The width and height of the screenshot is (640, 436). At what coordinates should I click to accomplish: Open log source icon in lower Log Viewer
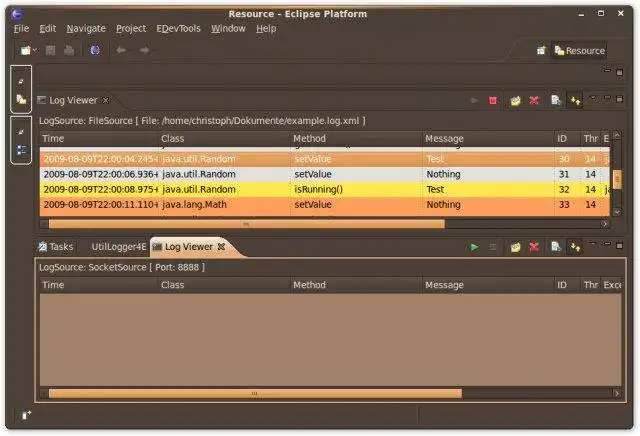pos(516,247)
